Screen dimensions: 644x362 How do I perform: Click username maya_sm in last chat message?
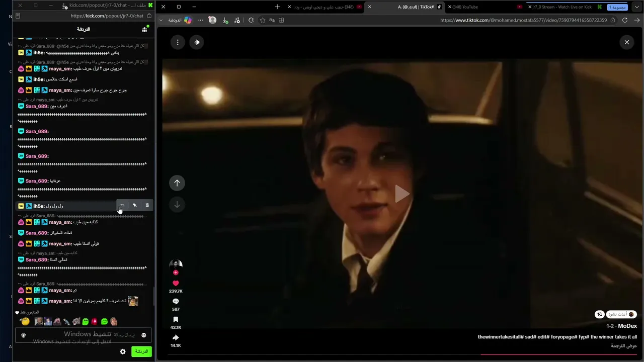[60, 301]
